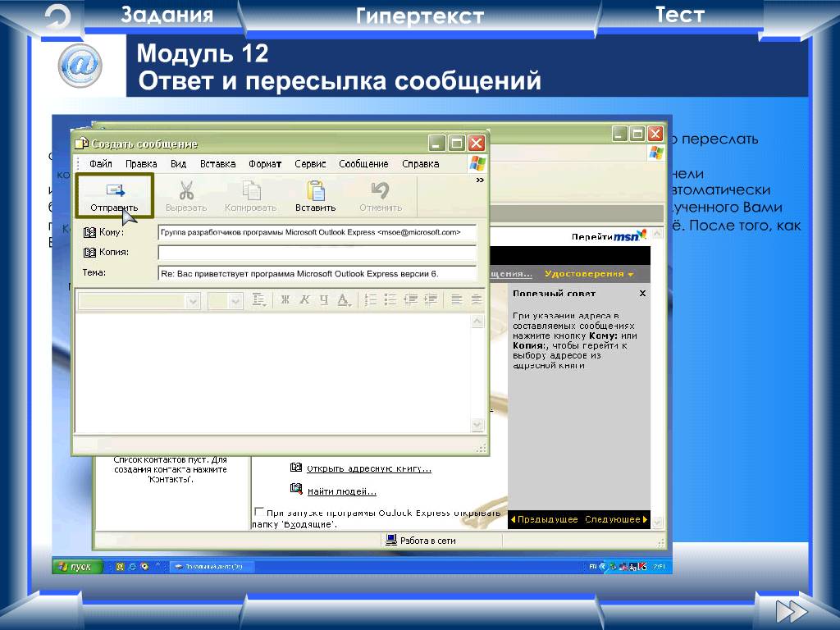Open the Вид menu
Image resolution: width=840 pixels, height=630 pixels.
click(178, 164)
